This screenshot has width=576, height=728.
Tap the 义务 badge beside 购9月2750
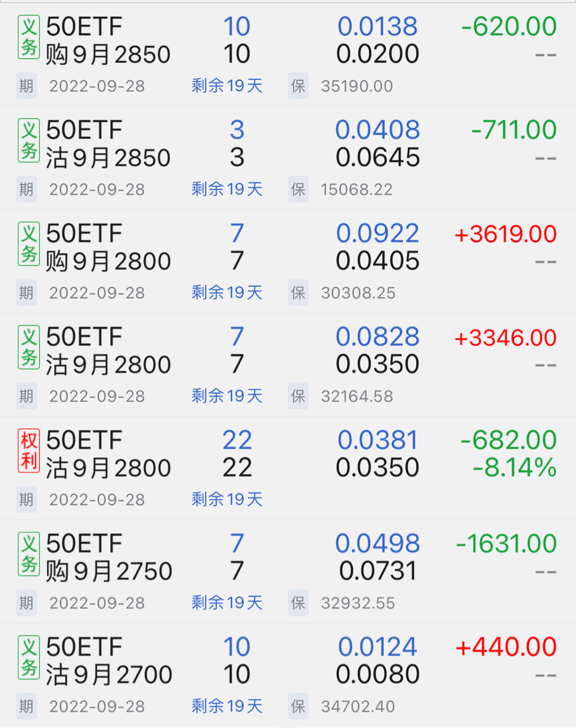(x=29, y=554)
